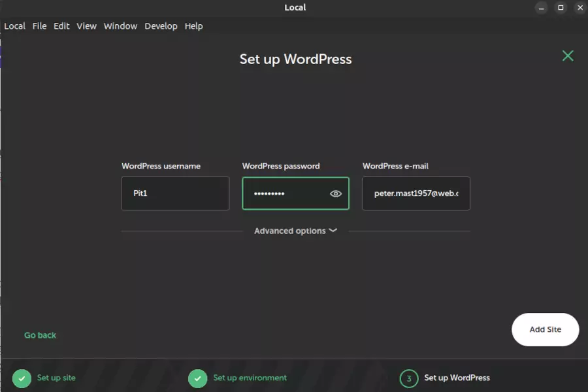Open the Edit menu
Screen dimensions: 588x392
point(61,26)
